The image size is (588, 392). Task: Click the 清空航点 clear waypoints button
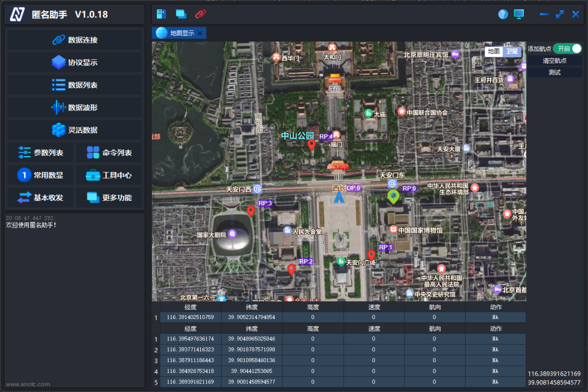coord(555,60)
